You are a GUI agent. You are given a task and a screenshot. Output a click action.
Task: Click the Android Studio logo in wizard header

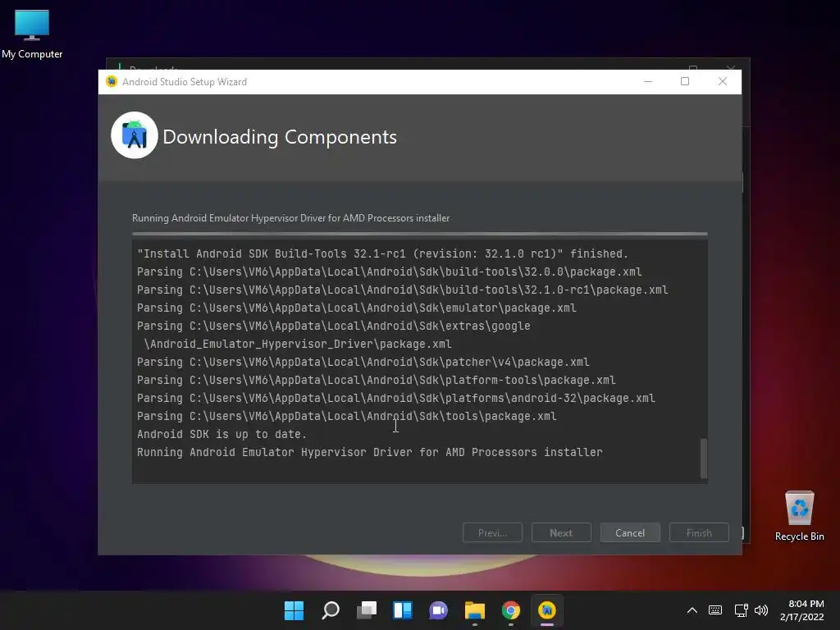click(x=135, y=135)
